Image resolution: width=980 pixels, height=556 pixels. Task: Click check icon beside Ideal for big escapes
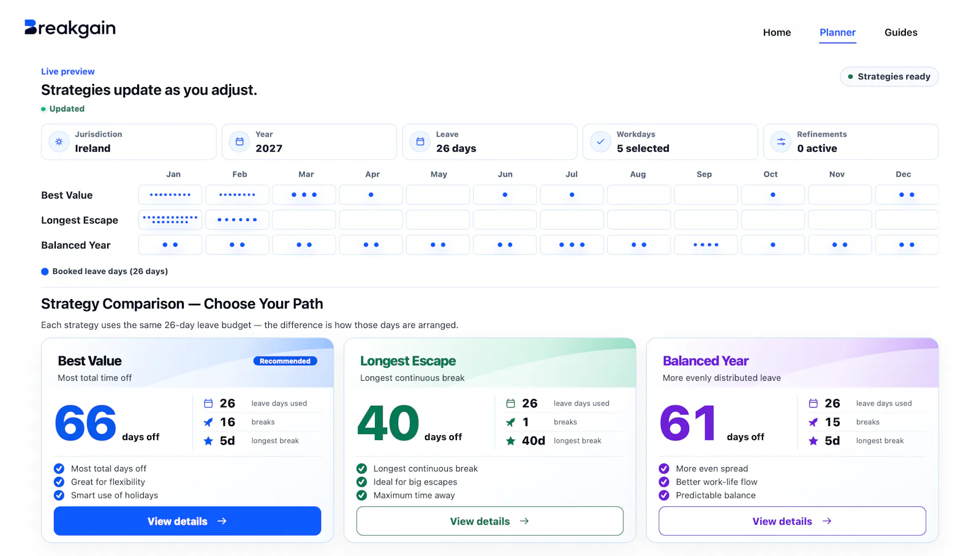click(x=362, y=482)
